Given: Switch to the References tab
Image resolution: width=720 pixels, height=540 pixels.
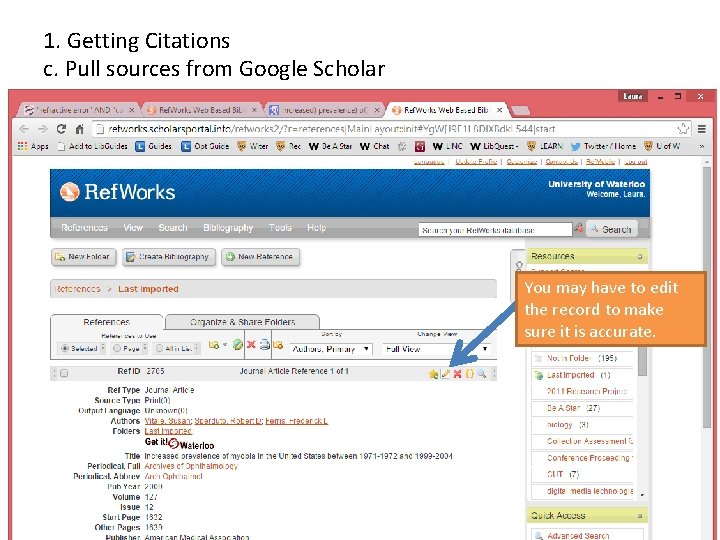Looking at the screenshot, I should click(107, 322).
